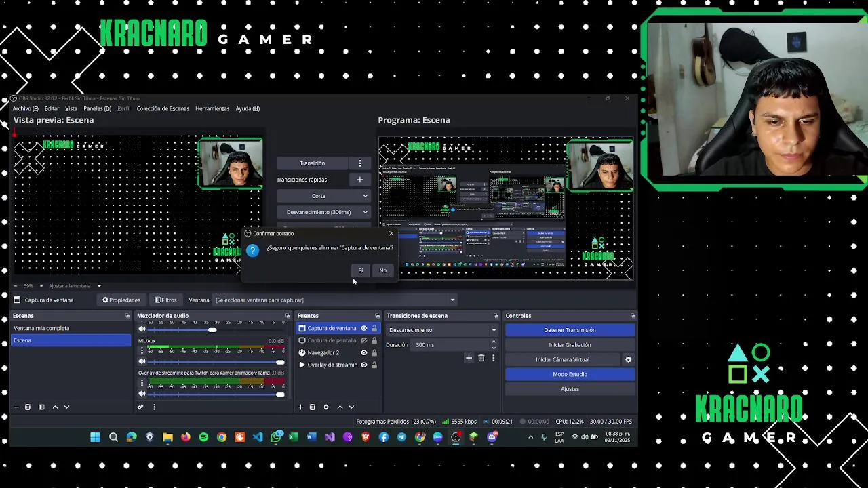Open Mic/Aux three-dot options
868x488 pixels.
tap(142, 350)
